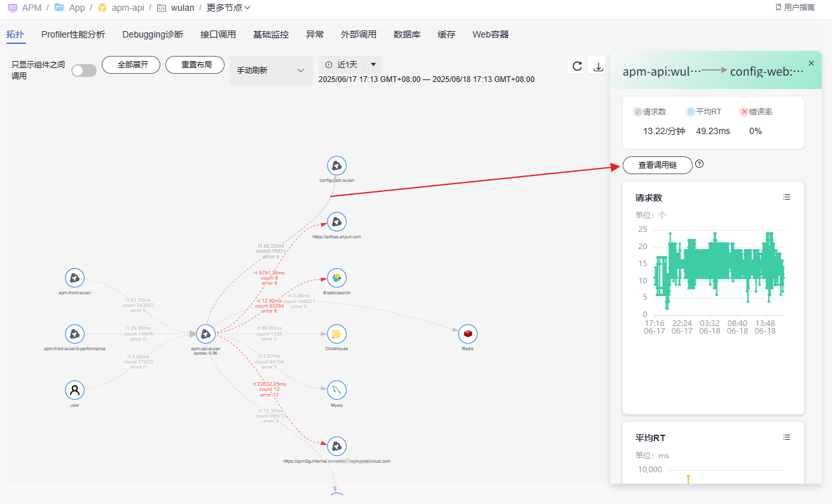The width and height of the screenshot is (832, 504).
Task: Open the 平均RT chart list menu icon
Action: (787, 438)
